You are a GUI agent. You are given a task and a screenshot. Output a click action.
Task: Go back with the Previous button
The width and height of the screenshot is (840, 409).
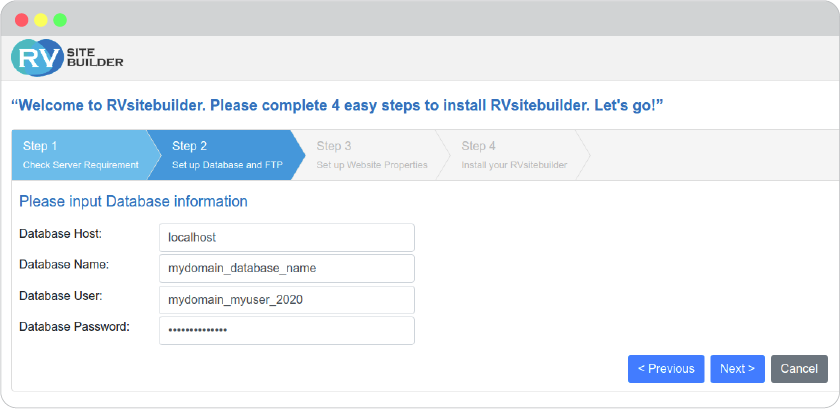666,369
